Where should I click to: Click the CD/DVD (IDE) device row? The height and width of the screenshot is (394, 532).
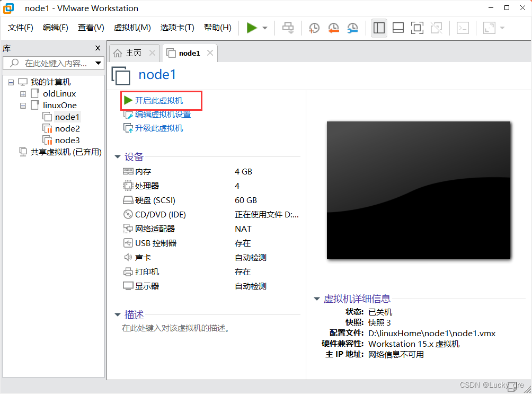click(211, 215)
